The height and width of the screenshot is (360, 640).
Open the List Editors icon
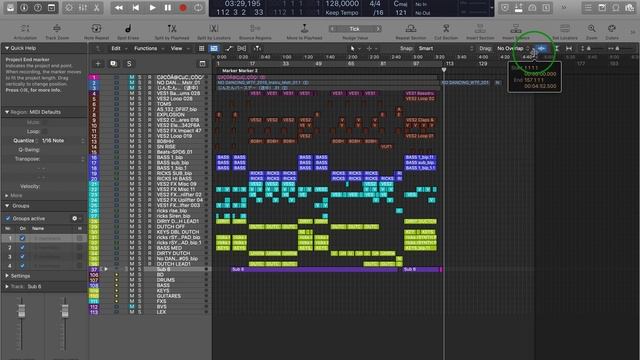[588, 8]
